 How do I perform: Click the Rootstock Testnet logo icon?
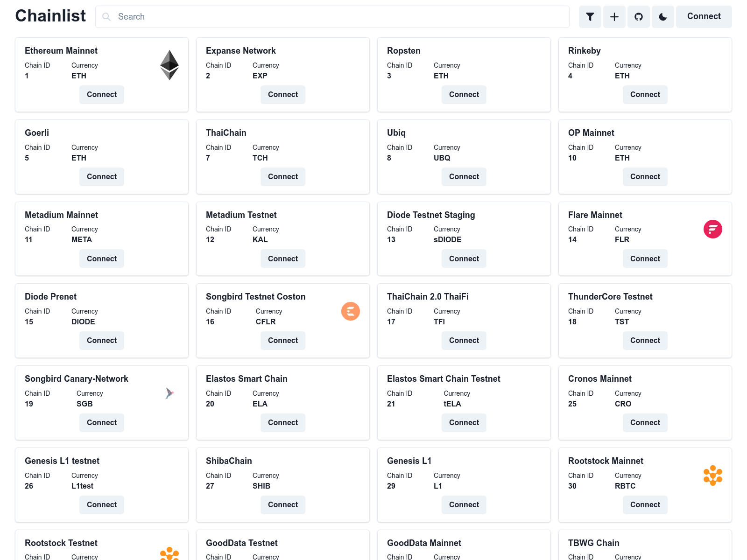pos(169,553)
